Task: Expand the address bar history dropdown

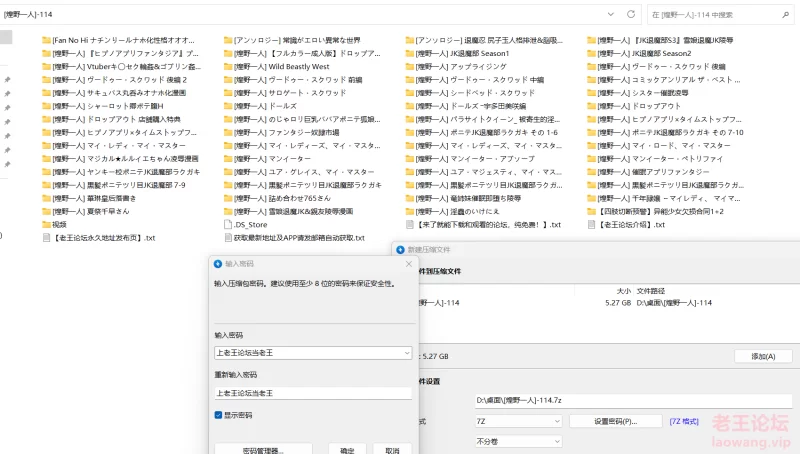Action: [x=610, y=14]
